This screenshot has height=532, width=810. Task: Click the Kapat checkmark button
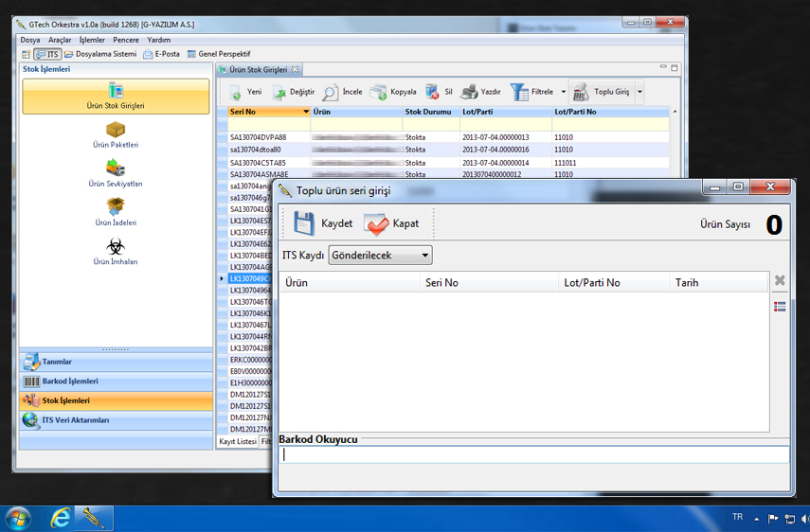coord(391,223)
